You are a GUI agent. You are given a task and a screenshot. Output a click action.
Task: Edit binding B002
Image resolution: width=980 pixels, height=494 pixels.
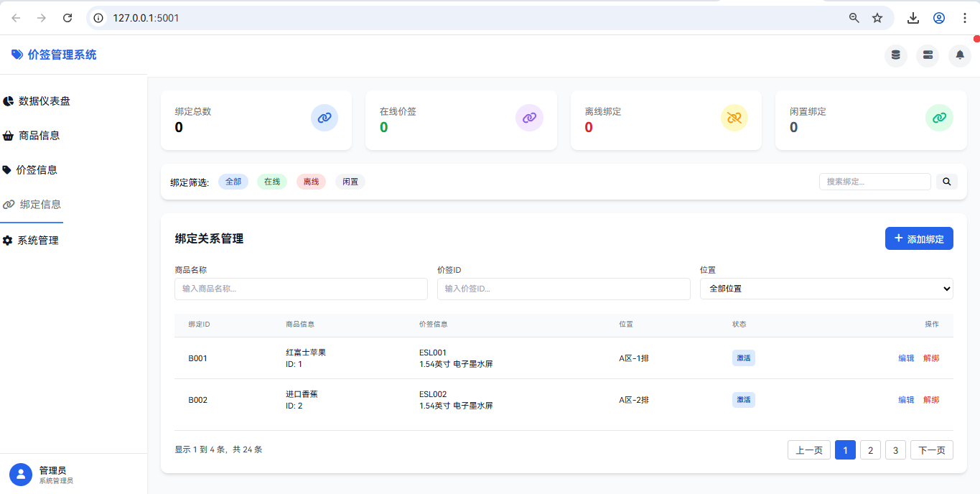906,400
